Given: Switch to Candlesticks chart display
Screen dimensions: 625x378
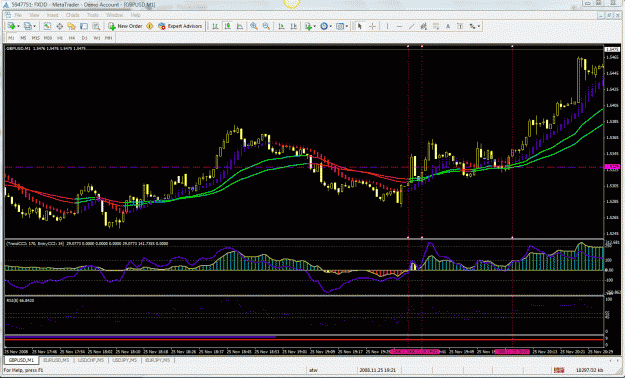Looking at the screenshot, I should click(x=228, y=26).
